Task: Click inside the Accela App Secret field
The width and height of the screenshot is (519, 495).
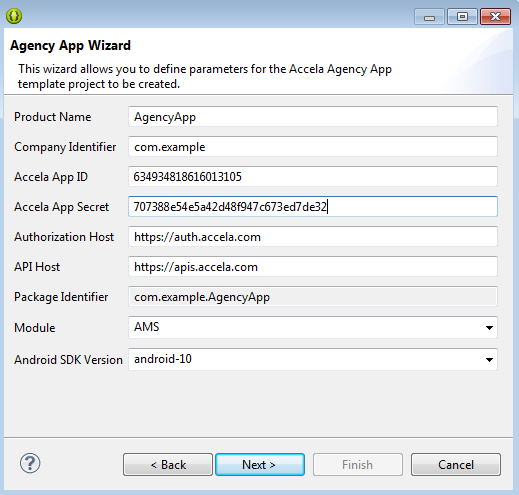Action: click(x=313, y=207)
